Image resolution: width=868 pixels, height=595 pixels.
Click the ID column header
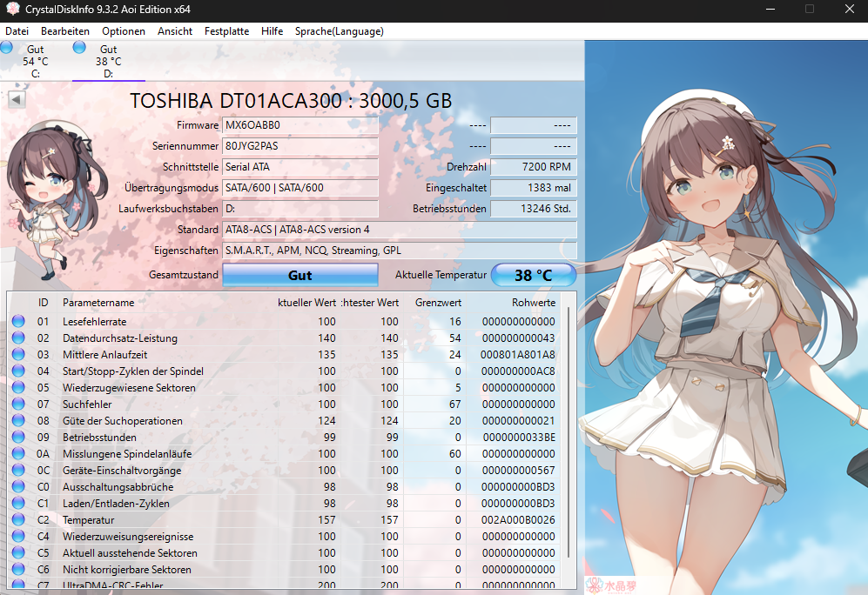click(44, 303)
